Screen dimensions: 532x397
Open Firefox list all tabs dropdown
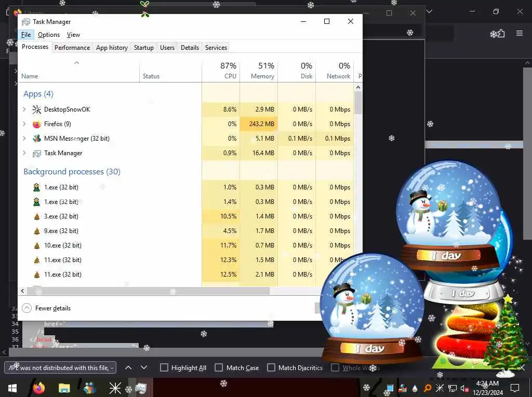coord(429,11)
